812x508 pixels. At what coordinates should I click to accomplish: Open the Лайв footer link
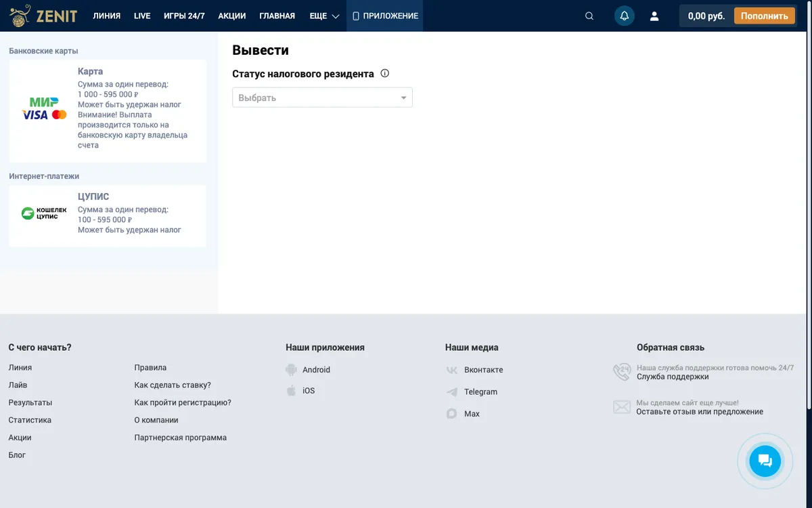coord(18,385)
